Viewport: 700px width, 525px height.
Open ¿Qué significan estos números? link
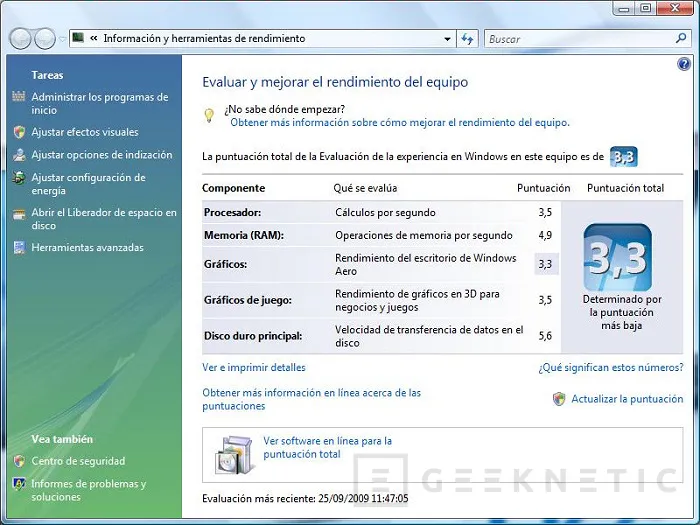[611, 367]
